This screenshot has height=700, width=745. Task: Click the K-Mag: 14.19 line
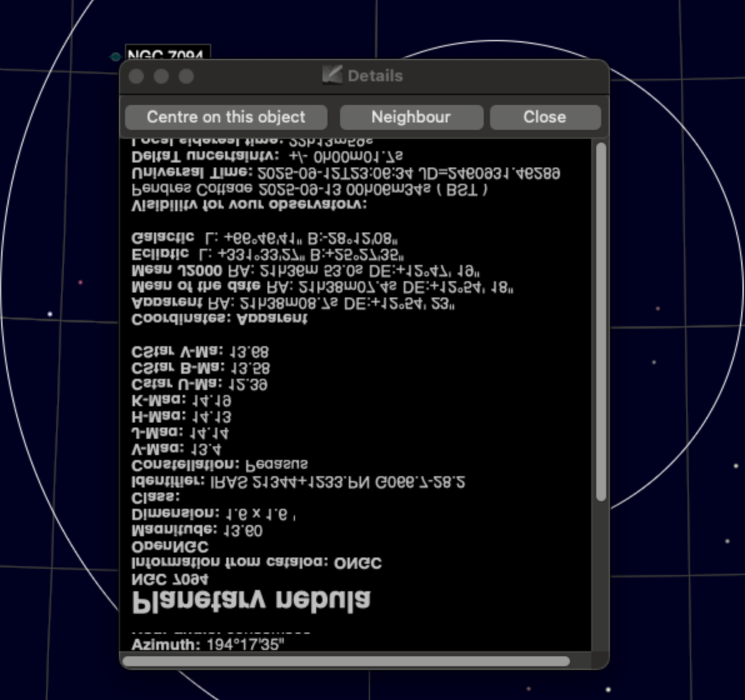point(181,401)
